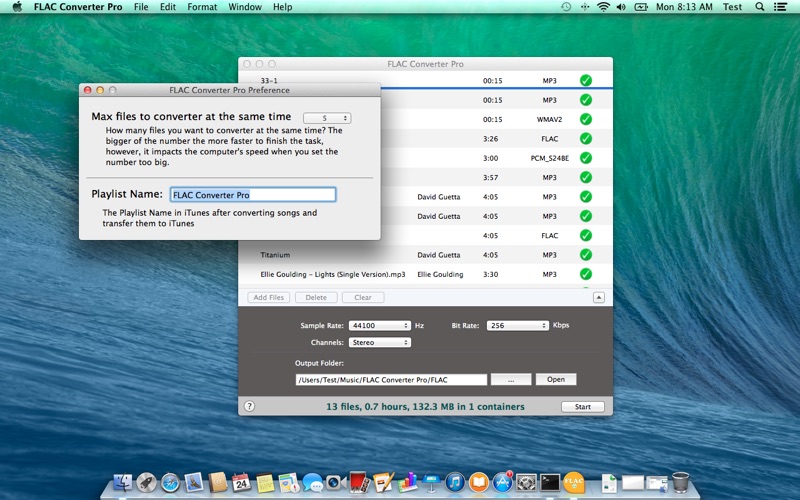800x500 pixels.
Task: Open Notification Center icon
Action: (x=780, y=7)
